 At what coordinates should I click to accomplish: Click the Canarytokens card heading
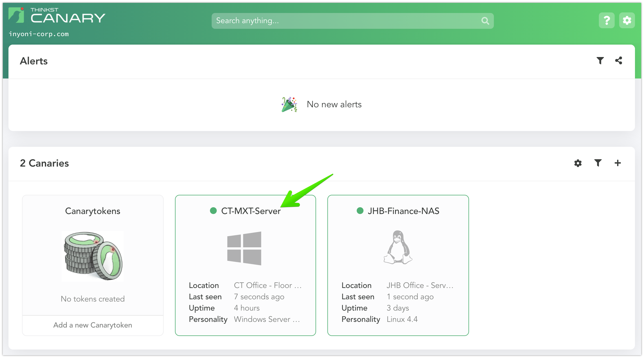point(93,211)
